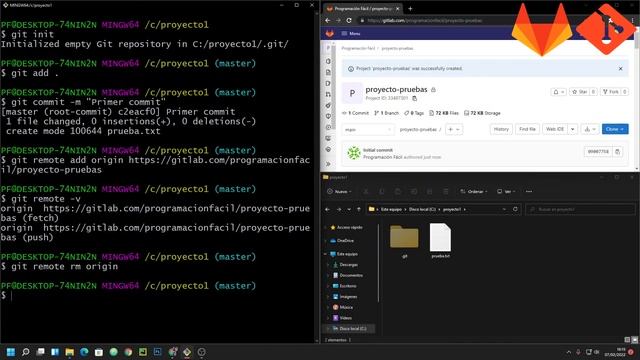This screenshot has width=640, height=360.
Task: Star the proyecto-pruebas project
Action: click(580, 92)
